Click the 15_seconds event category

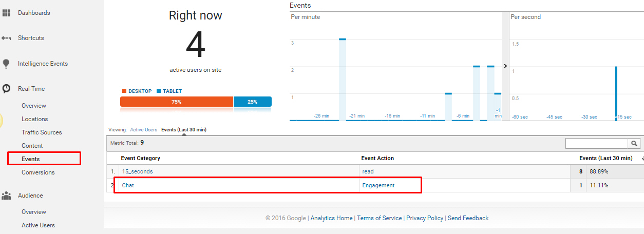click(x=137, y=171)
